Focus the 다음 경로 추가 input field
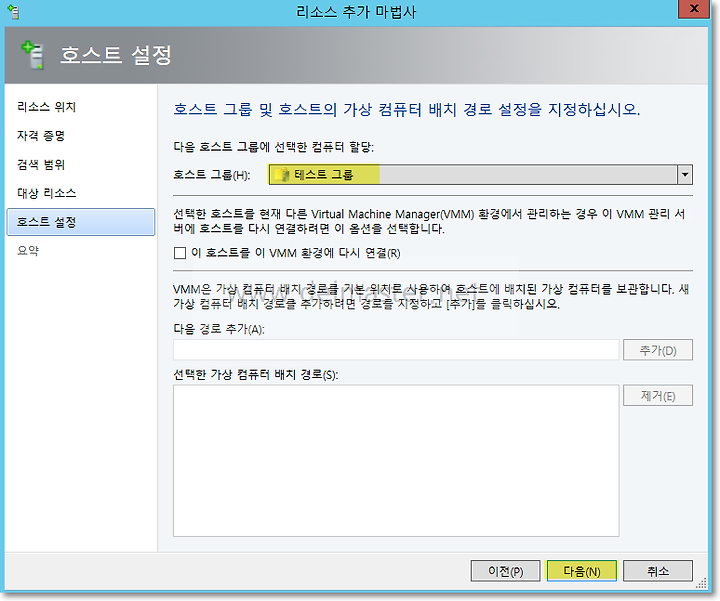 point(396,350)
